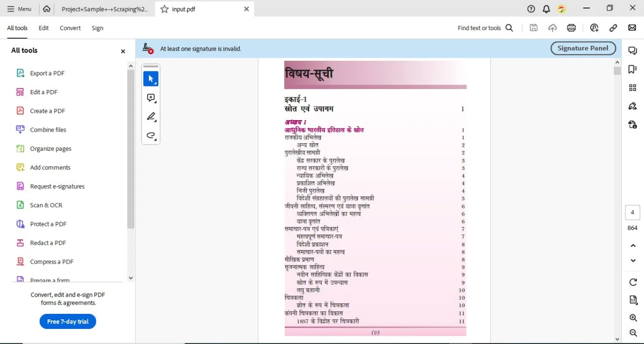Click the विषय-सूची heading
644x344 pixels.
pos(309,73)
